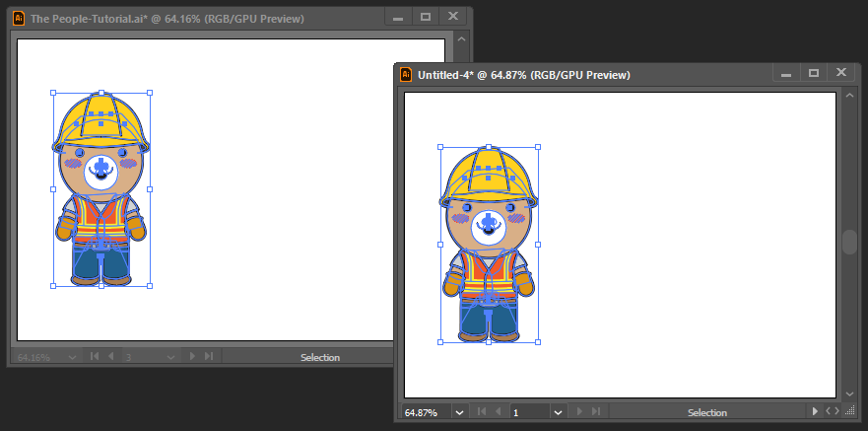
Task: Go to previous artboard in People-Tutorial window
Action: point(110,356)
